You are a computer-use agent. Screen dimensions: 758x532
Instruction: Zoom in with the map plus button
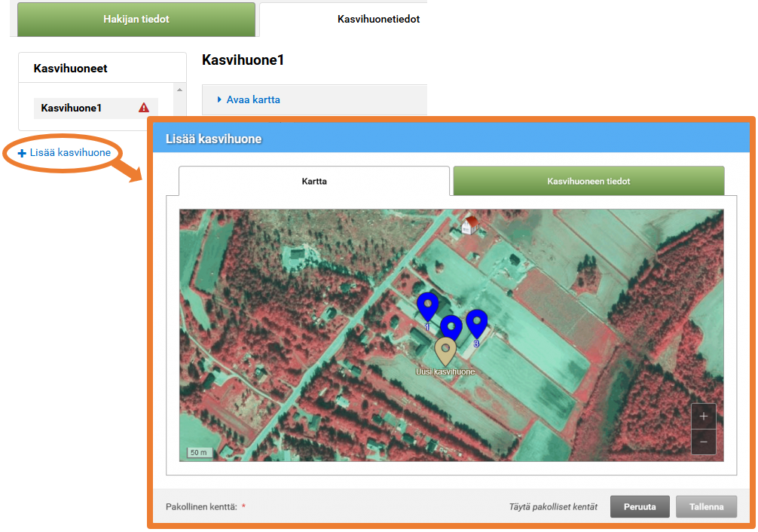[703, 416]
